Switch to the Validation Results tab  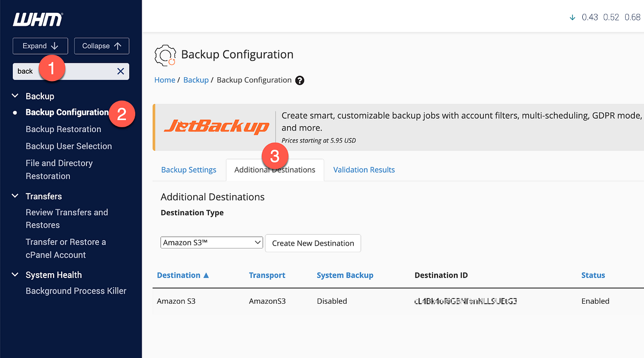click(x=364, y=170)
